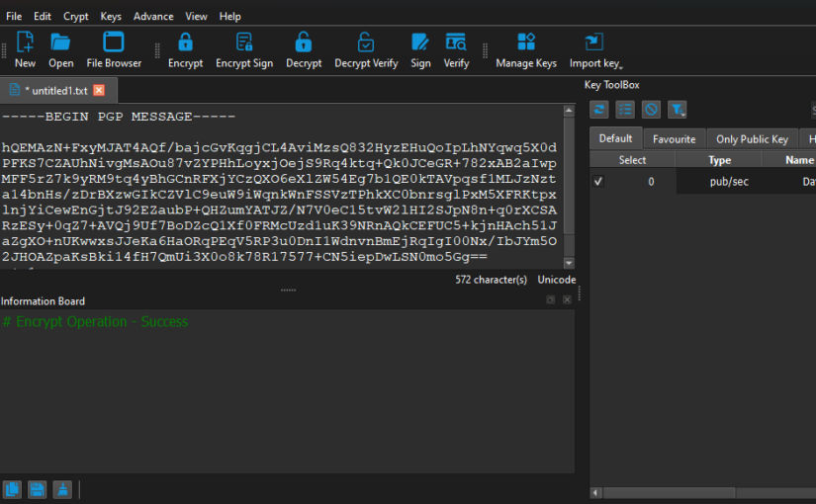Image resolution: width=816 pixels, height=504 pixels.
Task: Verify the signature with Verify tool
Action: click(456, 50)
